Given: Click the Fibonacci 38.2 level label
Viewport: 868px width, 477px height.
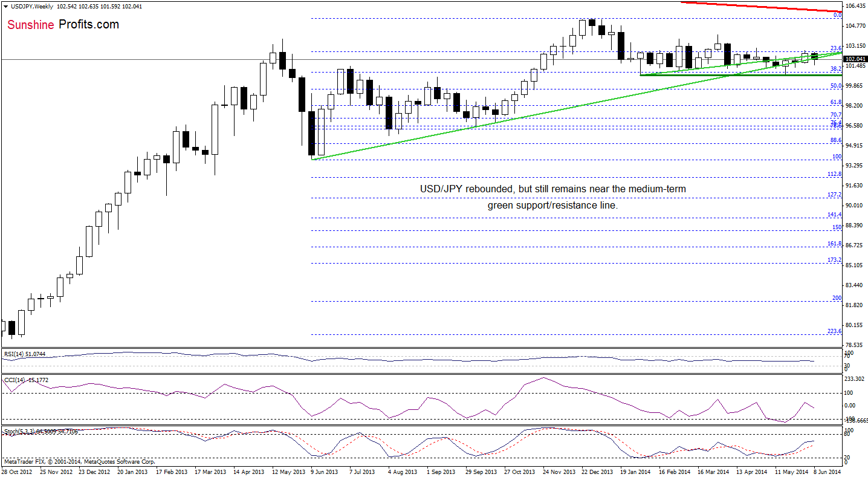Looking at the screenshot, I should click(836, 69).
